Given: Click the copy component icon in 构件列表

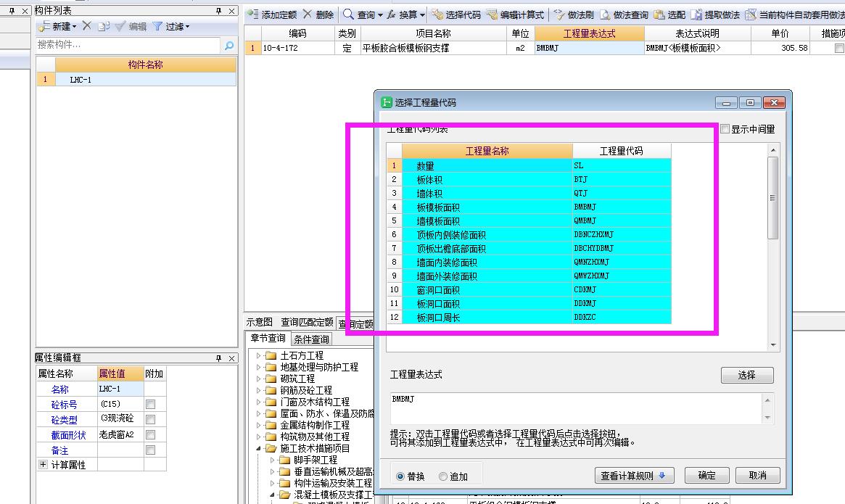Looking at the screenshot, I should click(x=104, y=26).
